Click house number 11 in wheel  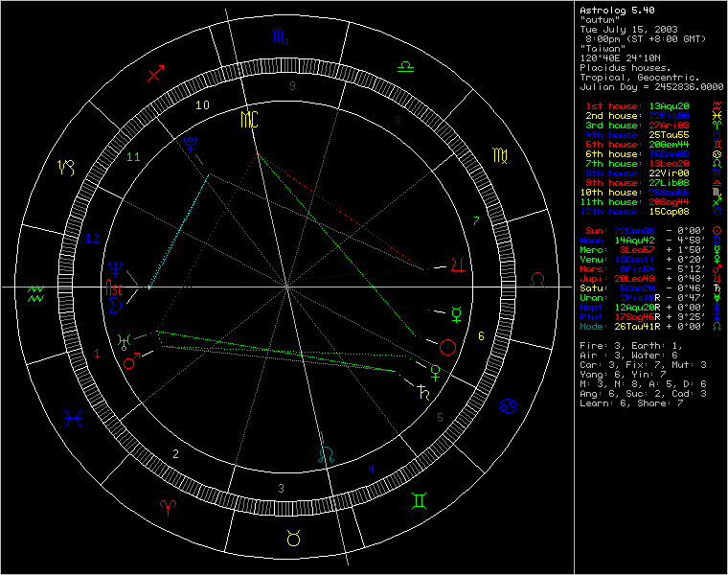[x=134, y=157]
